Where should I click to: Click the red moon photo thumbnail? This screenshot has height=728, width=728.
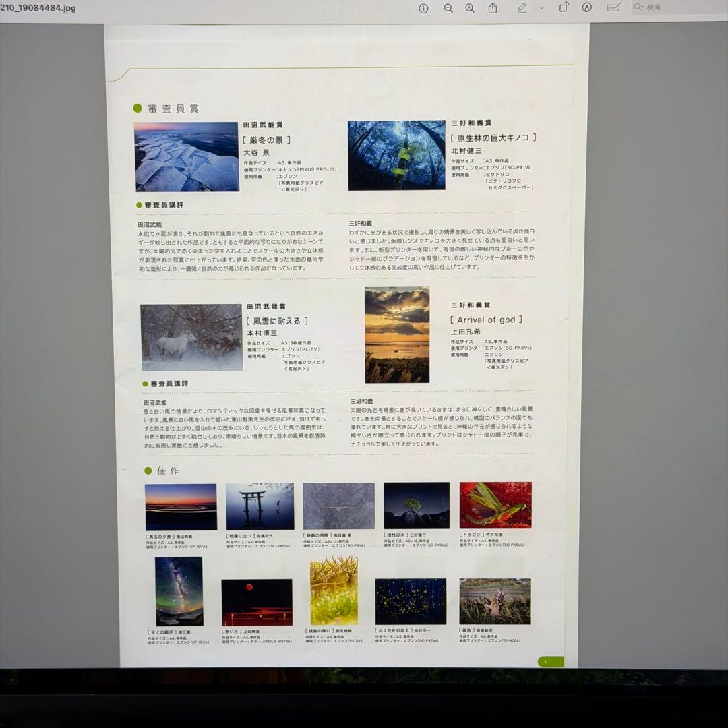257,602
